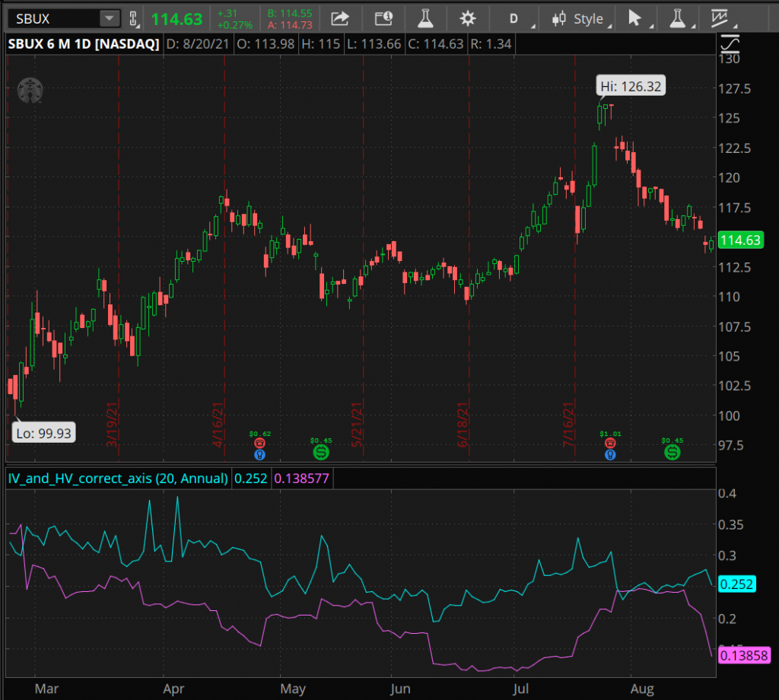Click the cyan 0.252 axis value label

[737, 584]
